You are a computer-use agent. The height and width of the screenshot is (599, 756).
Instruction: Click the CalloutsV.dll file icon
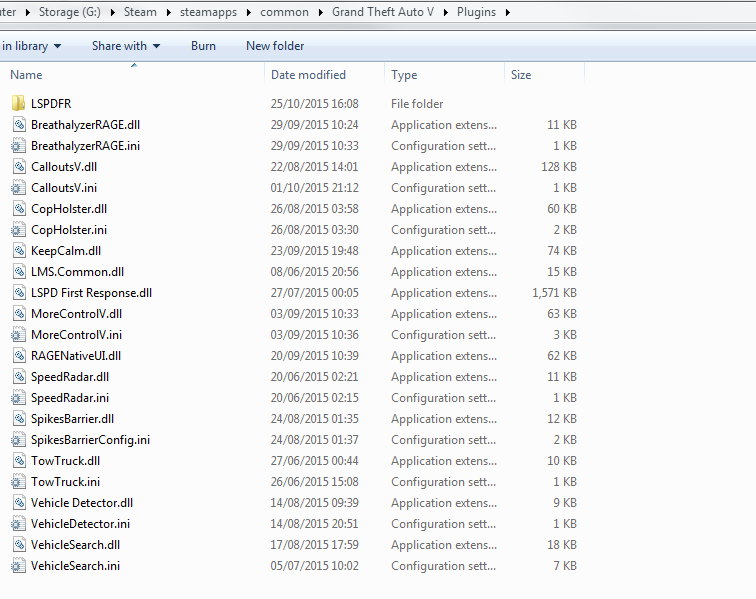[x=18, y=166]
